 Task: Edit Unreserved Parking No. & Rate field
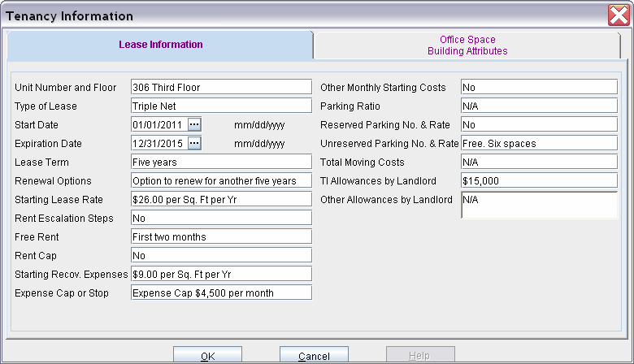(x=540, y=143)
